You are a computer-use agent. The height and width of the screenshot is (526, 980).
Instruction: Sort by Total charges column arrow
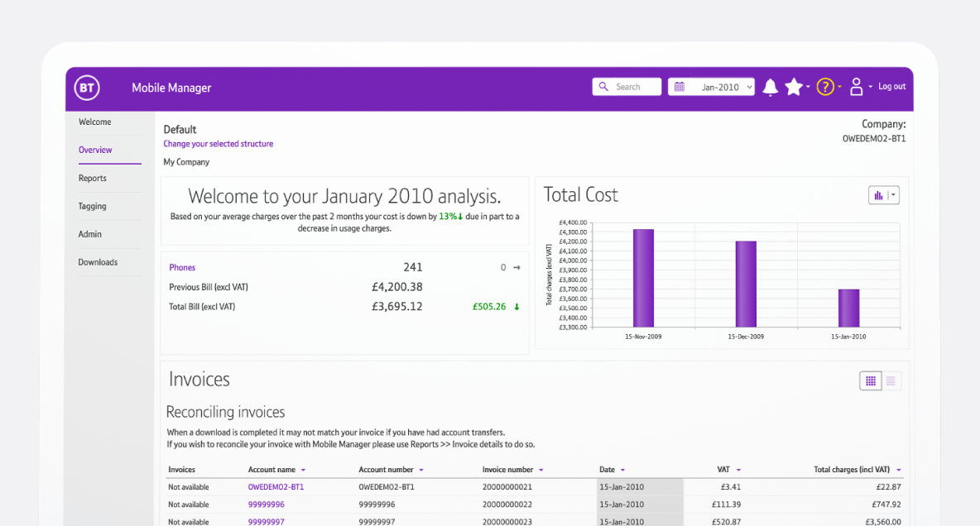[x=898, y=470]
